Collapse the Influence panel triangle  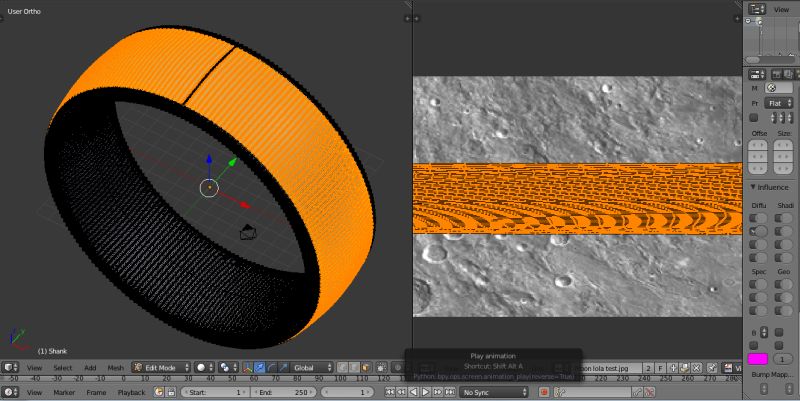[753, 187]
